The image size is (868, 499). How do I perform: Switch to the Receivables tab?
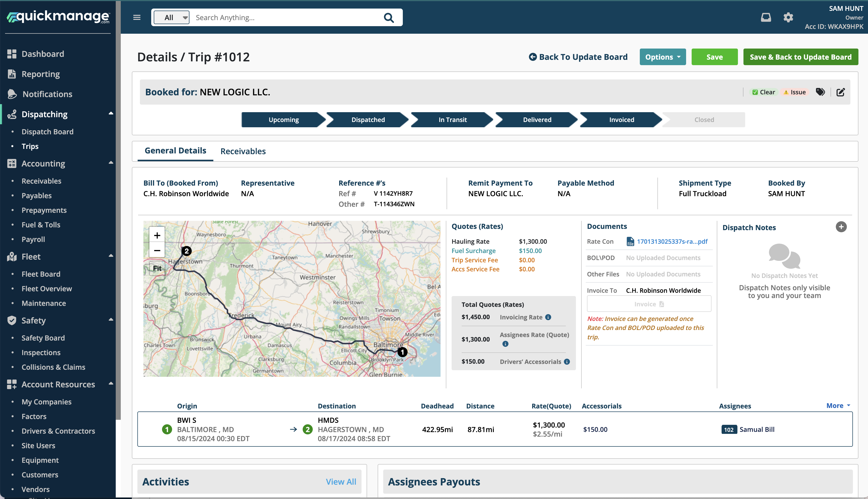[243, 151]
